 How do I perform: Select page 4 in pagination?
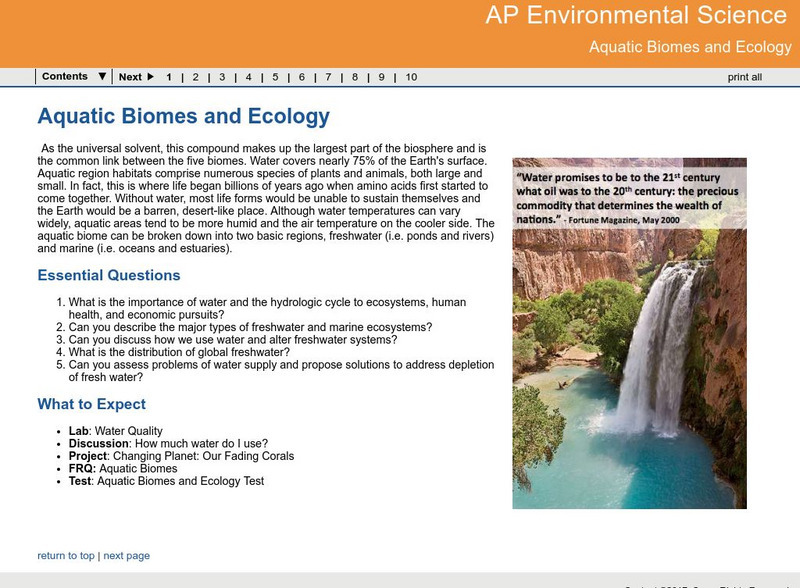[249, 77]
